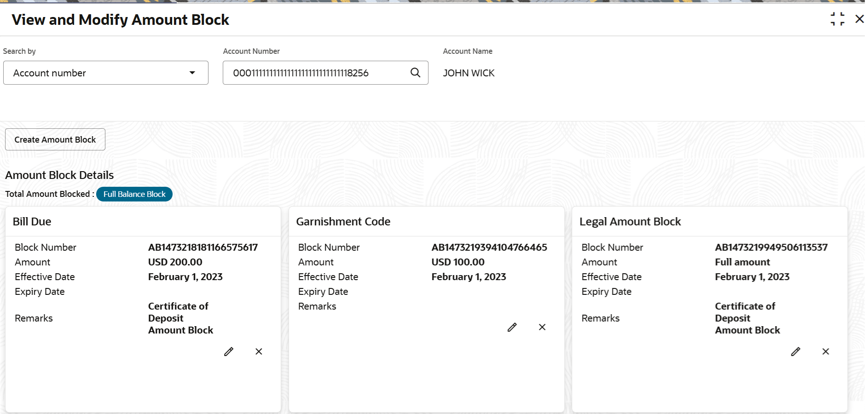The image size is (868, 414).
Task: Edit the Legal Amount Block entry
Action: coord(796,352)
